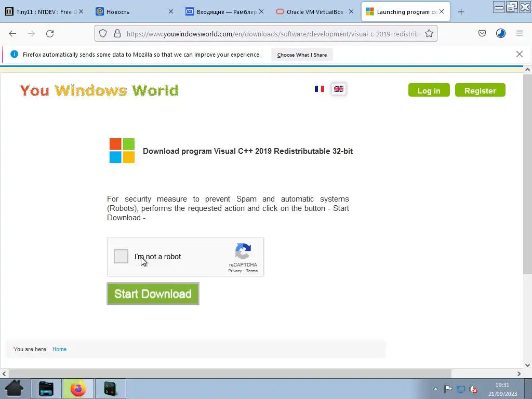
Task: Switch site language to French flag
Action: point(320,89)
